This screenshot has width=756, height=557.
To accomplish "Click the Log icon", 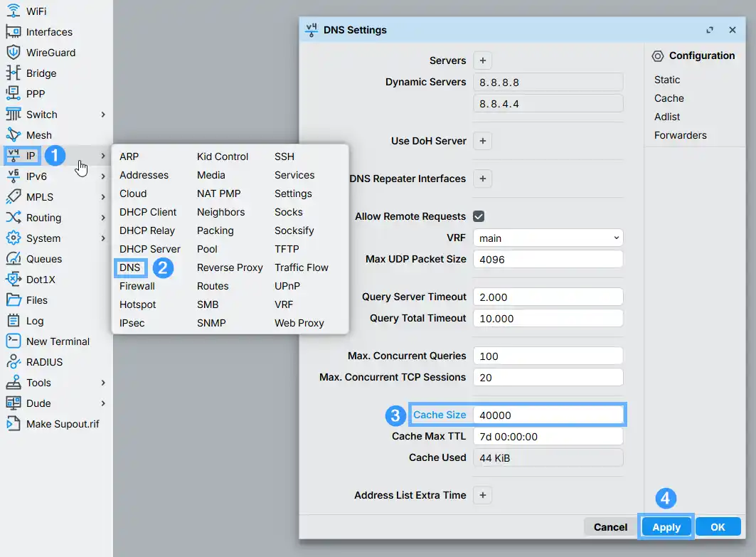I will click(13, 321).
